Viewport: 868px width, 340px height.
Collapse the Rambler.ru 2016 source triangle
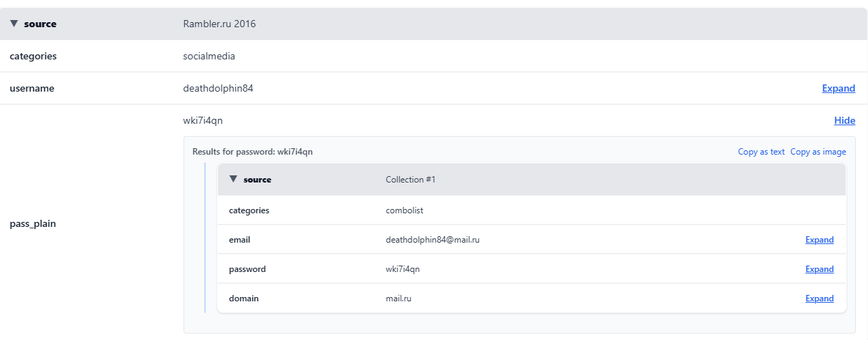point(14,24)
